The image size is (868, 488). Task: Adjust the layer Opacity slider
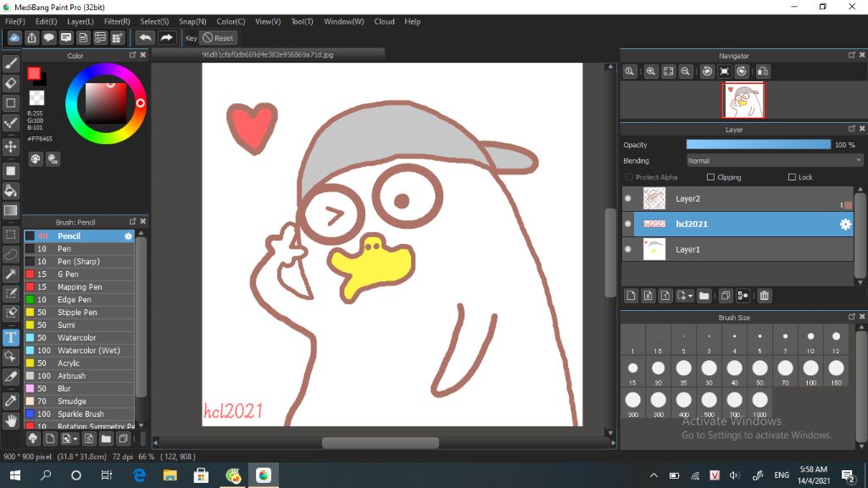[759, 144]
